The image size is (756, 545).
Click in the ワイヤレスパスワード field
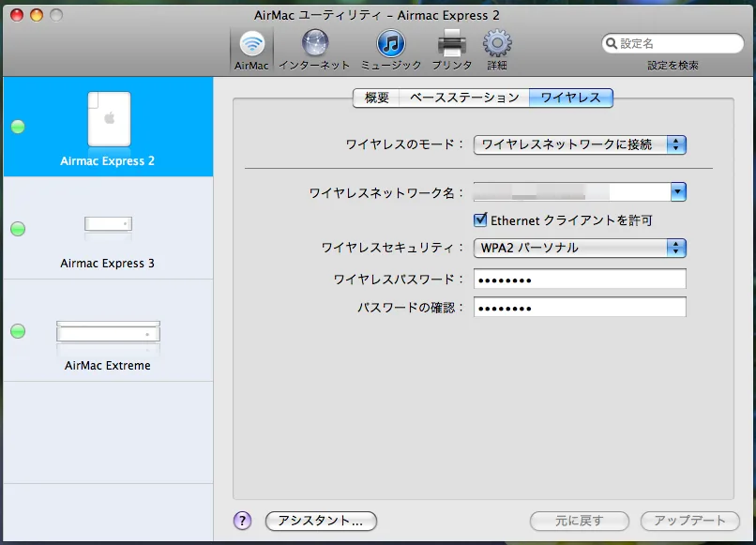pos(580,280)
